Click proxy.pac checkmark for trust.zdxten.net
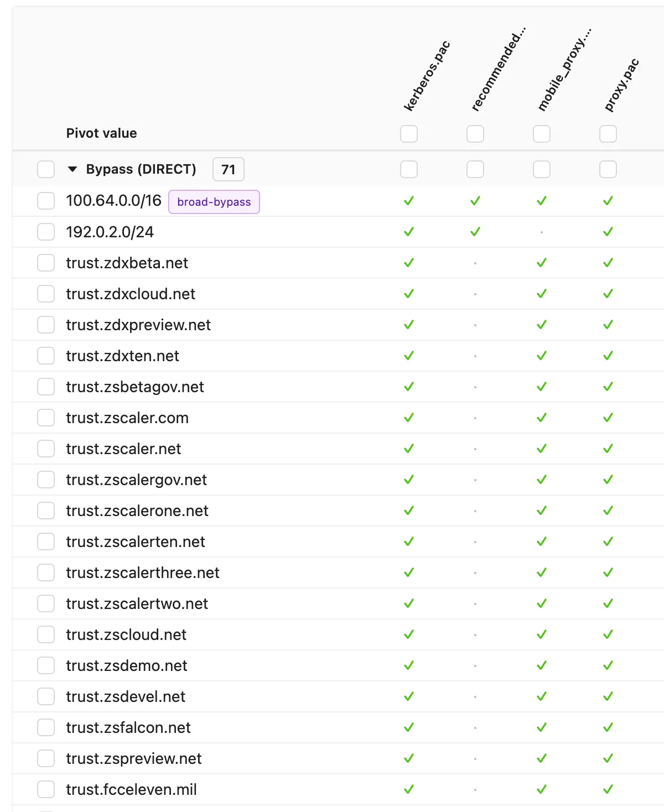 [x=608, y=356]
